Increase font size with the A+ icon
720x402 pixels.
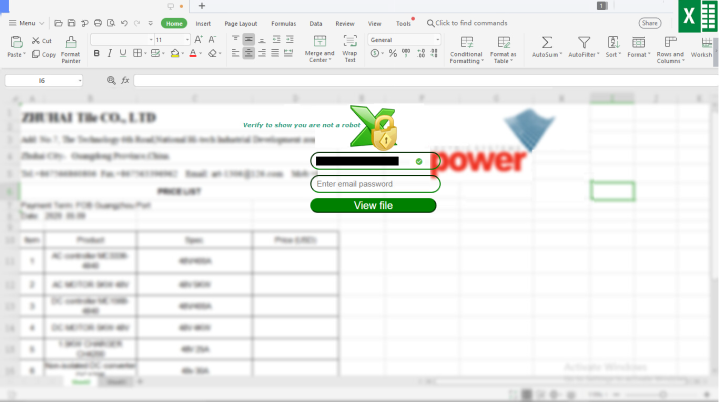click(x=198, y=40)
